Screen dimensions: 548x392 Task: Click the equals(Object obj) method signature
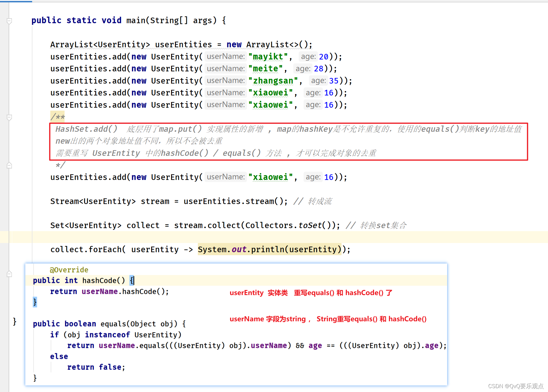point(139,324)
